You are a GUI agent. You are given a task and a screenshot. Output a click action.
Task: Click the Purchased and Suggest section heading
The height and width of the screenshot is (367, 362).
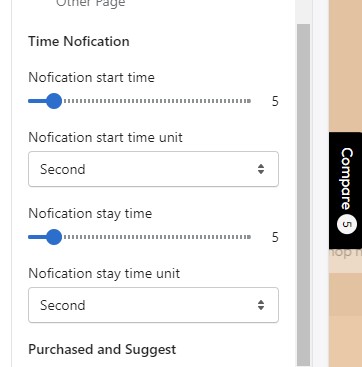pyautogui.click(x=102, y=349)
